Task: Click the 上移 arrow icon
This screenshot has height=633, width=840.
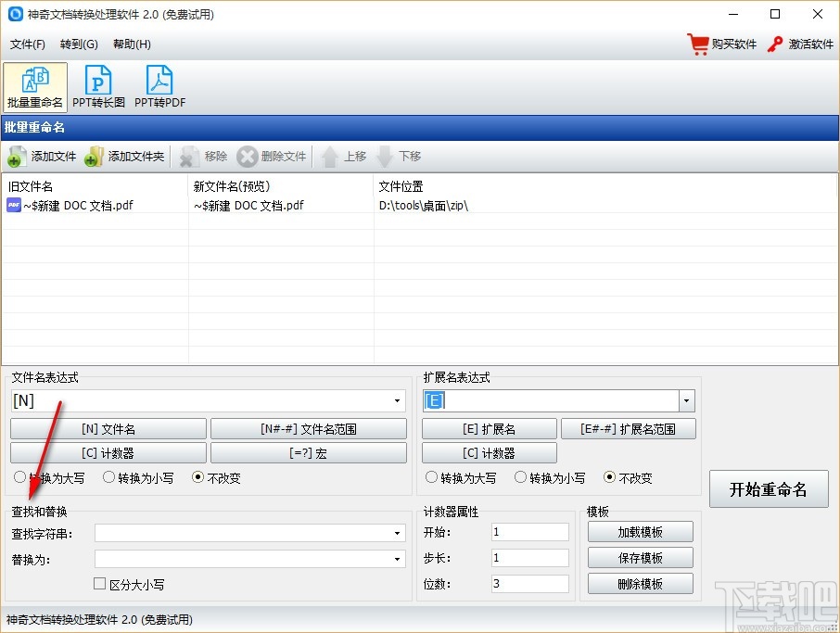Action: pos(329,157)
